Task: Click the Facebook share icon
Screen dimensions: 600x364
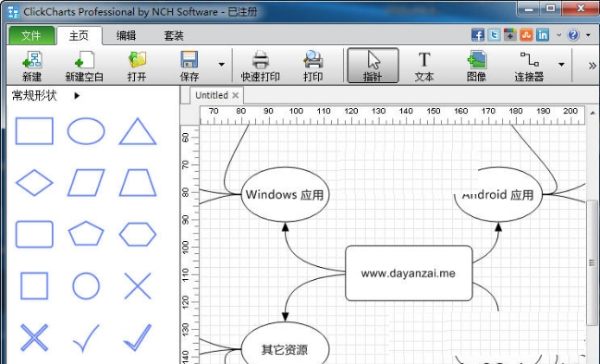Action: pos(478,35)
